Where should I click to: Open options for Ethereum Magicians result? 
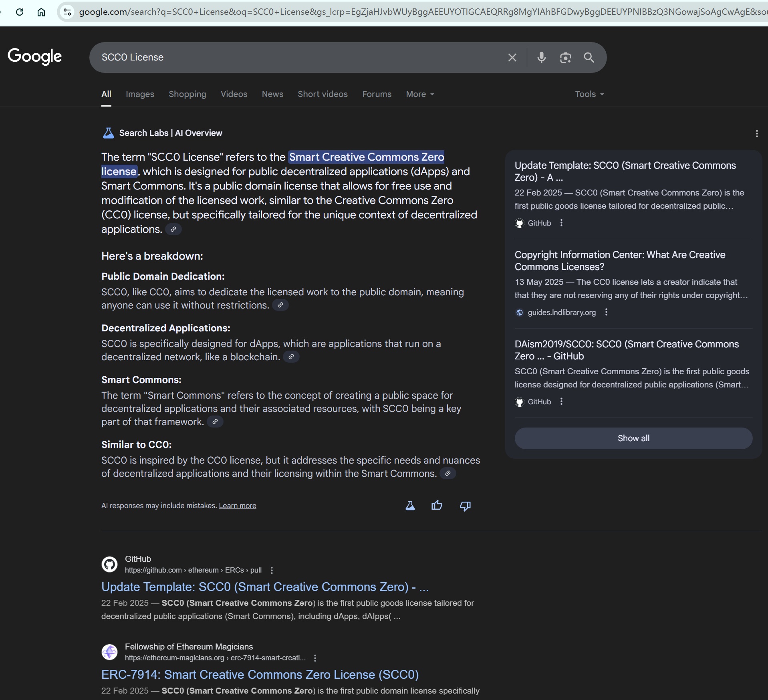point(315,658)
